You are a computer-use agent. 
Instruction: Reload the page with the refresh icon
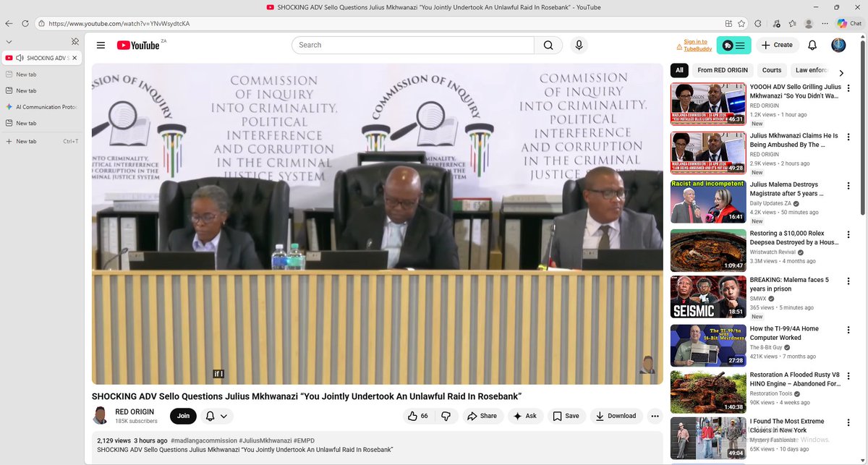25,23
